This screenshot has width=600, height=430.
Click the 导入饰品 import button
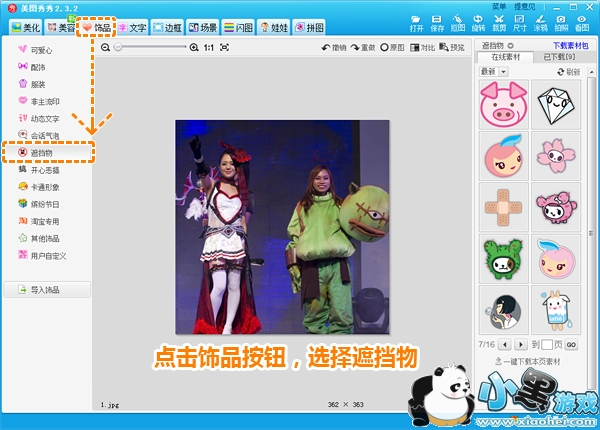47,290
